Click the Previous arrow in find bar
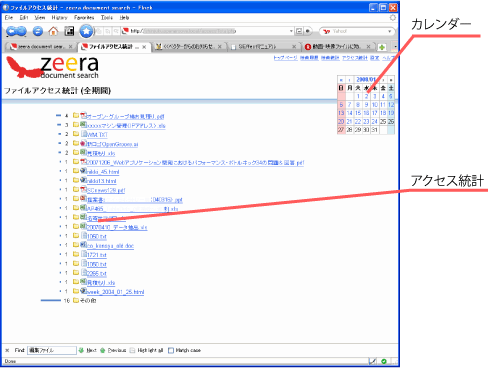Screen dimensions: 488x368 103,350
